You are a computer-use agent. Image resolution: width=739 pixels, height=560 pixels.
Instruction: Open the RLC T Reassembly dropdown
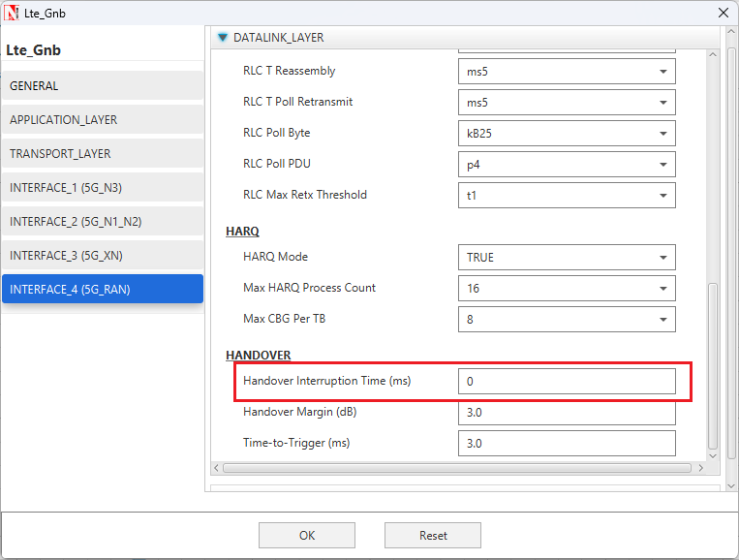pyautogui.click(x=567, y=71)
